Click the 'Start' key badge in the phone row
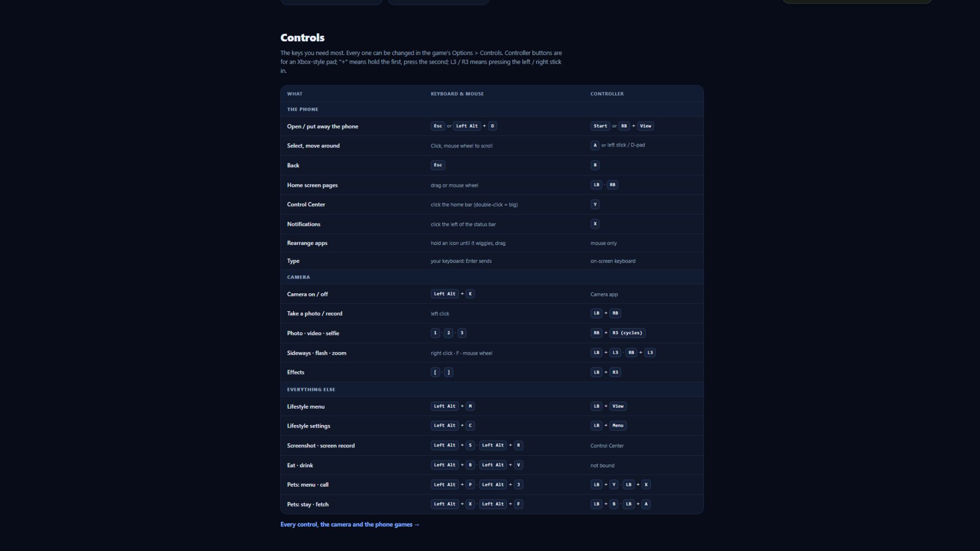 coord(600,126)
